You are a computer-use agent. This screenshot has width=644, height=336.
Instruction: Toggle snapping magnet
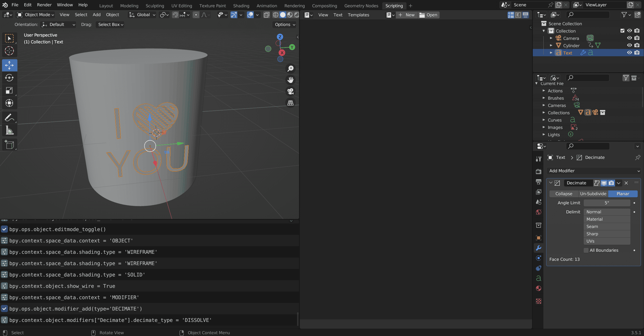[x=175, y=15]
